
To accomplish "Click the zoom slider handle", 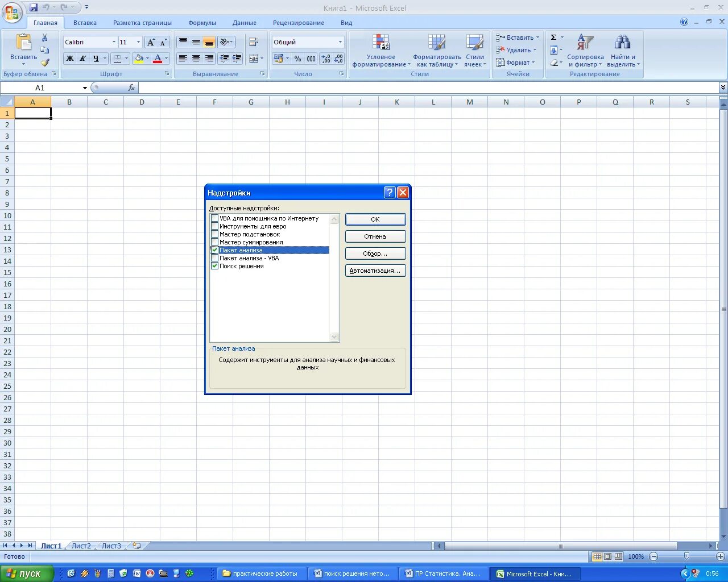I will tap(686, 556).
